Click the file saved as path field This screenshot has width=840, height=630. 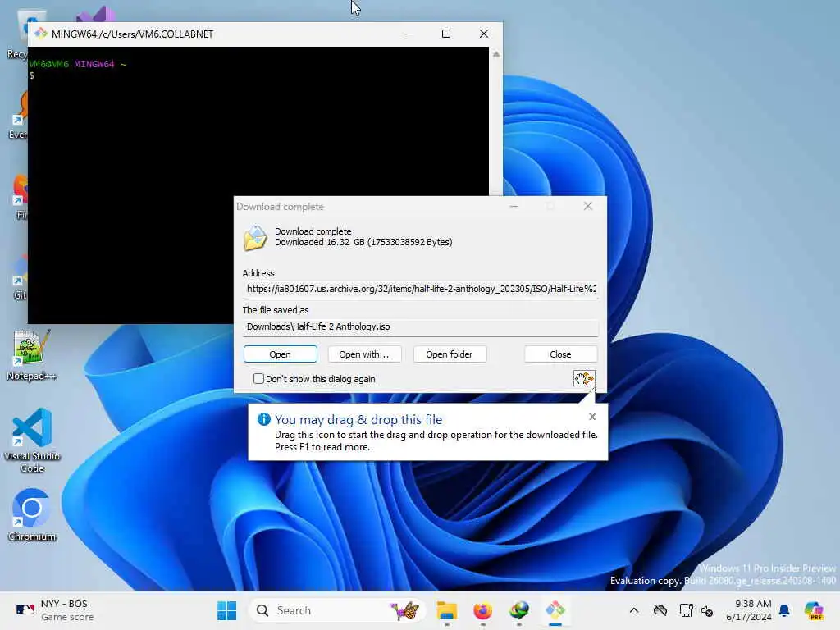[x=421, y=326]
